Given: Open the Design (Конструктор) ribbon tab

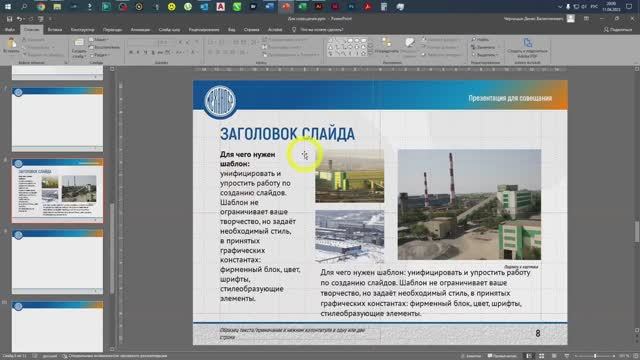Looking at the screenshot, I should (x=82, y=29).
